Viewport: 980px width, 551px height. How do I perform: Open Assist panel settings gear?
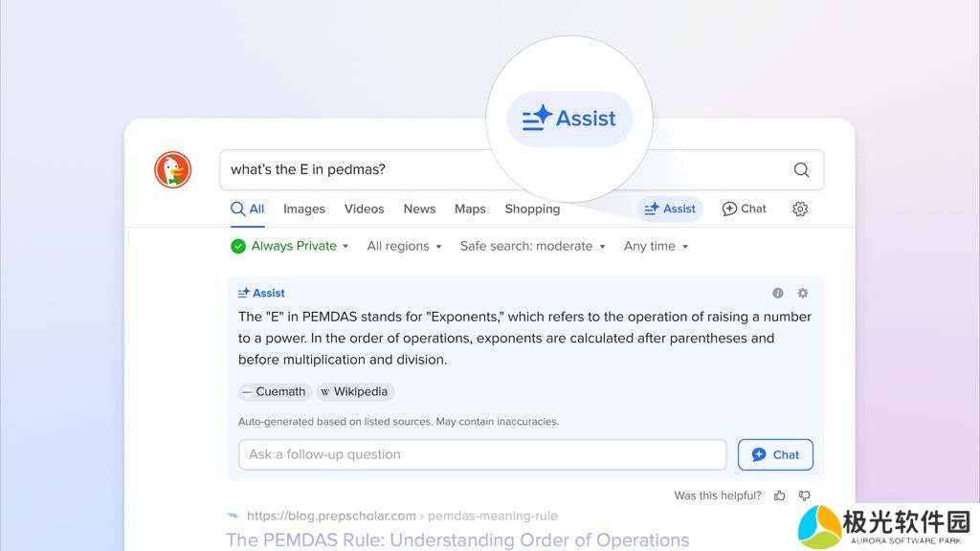(803, 294)
